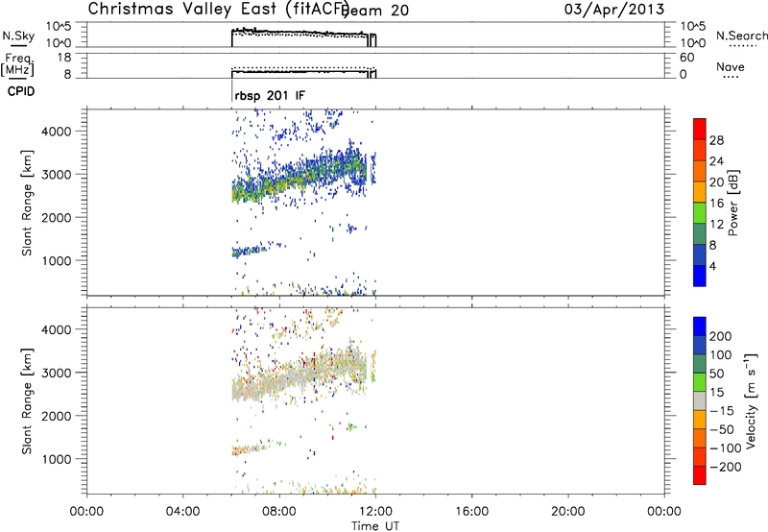Click the 28 tick on Power colorbar

716,140
